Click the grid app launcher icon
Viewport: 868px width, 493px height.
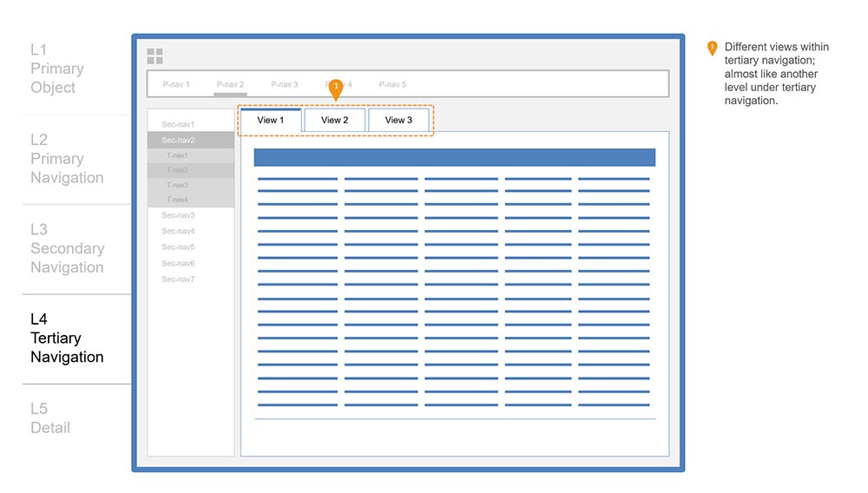click(x=155, y=56)
